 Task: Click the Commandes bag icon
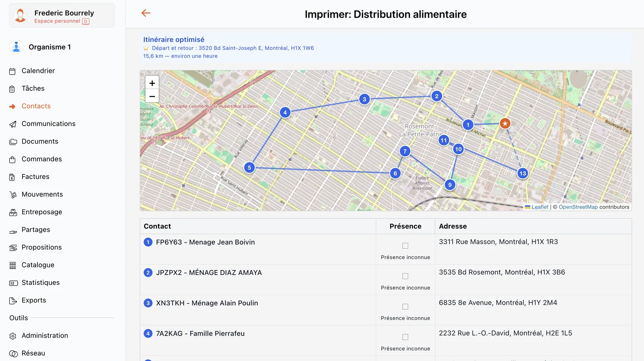12,160
